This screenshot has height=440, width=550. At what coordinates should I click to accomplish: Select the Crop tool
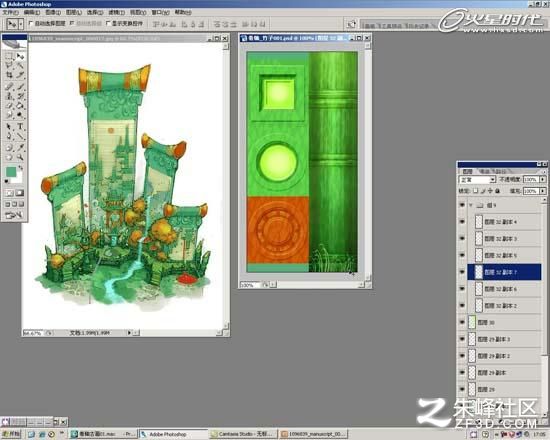click(x=9, y=75)
